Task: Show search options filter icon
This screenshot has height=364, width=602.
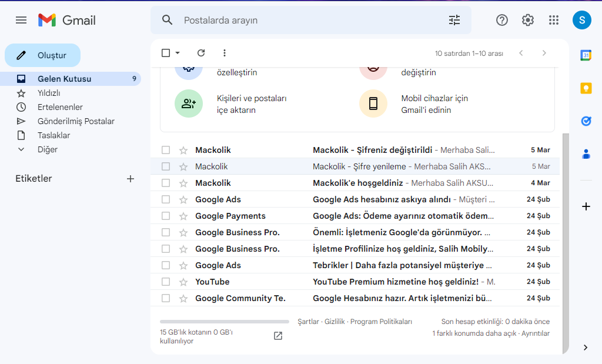Action: pos(454,20)
